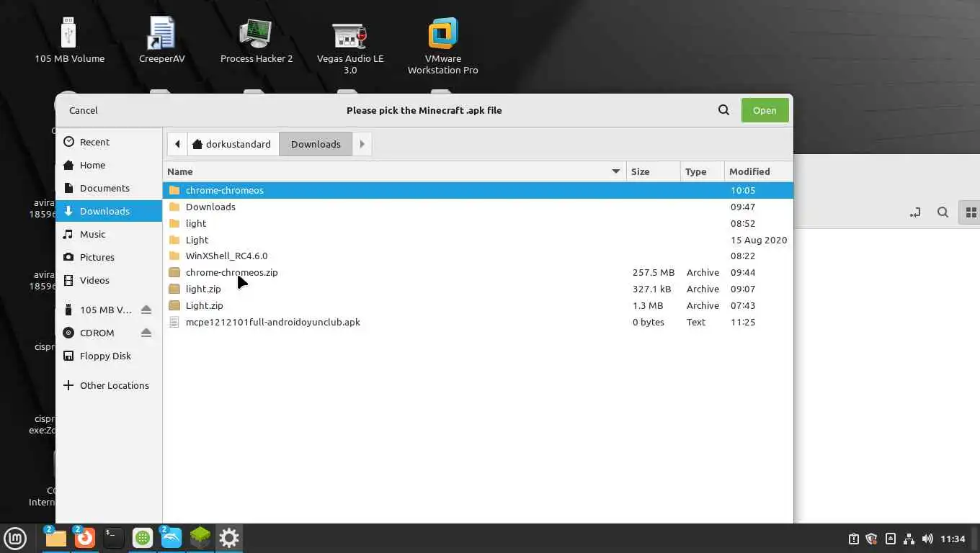980x553 pixels.
Task: Open the orange browser taskbar icon
Action: pyautogui.click(x=84, y=538)
